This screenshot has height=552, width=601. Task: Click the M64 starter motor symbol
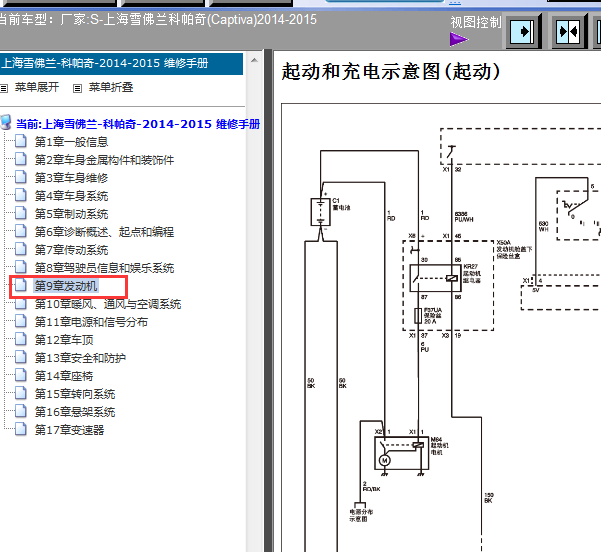click(401, 453)
